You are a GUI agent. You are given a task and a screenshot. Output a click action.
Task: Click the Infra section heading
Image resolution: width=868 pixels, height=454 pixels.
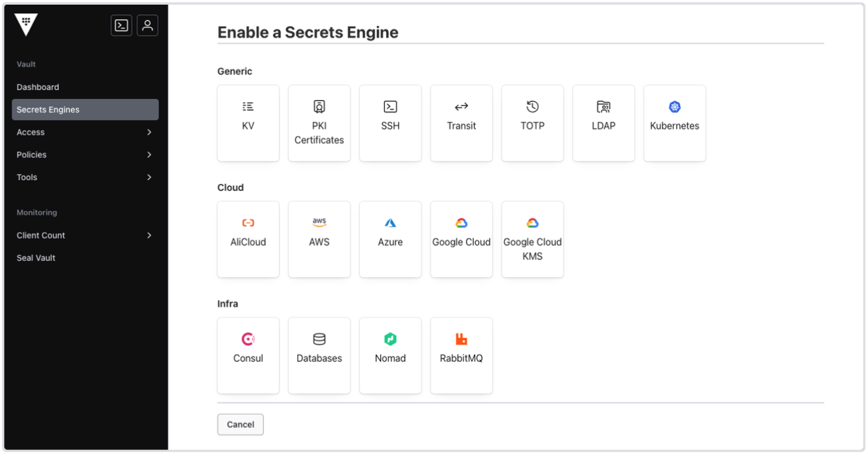click(x=228, y=304)
